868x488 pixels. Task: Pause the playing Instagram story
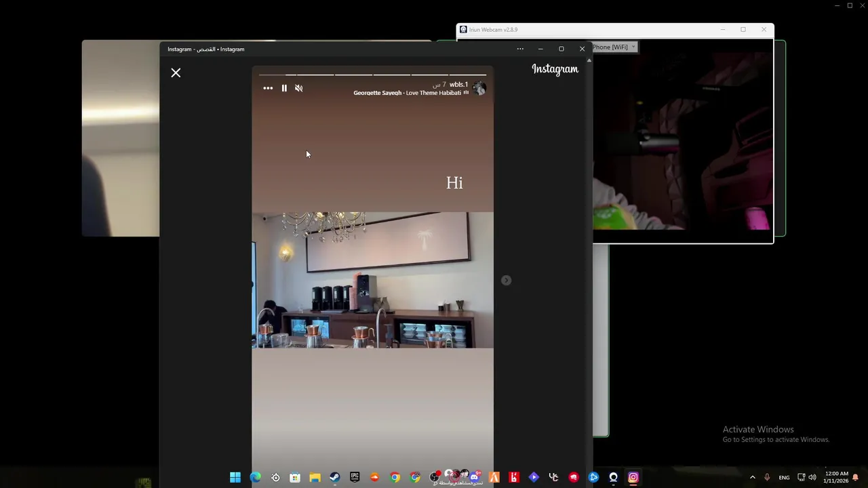point(284,88)
